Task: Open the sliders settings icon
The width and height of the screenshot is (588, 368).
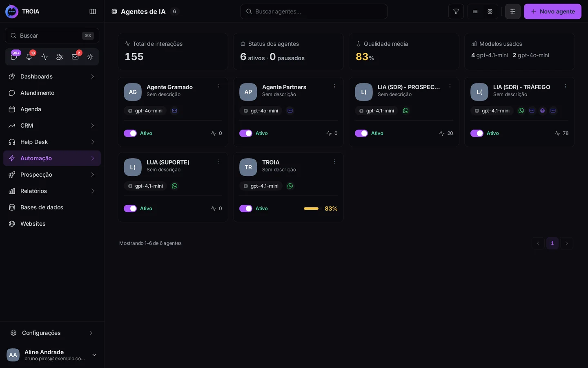Action: pos(512,11)
